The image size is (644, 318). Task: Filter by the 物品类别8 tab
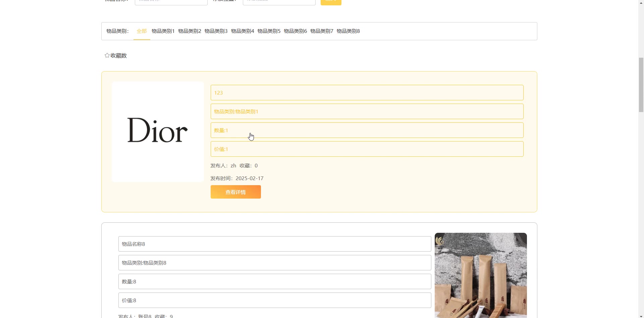[348, 31]
